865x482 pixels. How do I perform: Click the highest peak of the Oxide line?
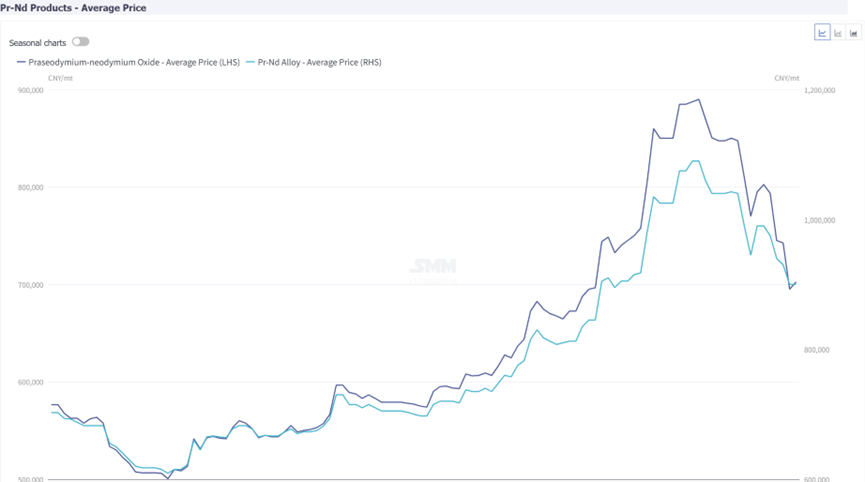(x=698, y=100)
